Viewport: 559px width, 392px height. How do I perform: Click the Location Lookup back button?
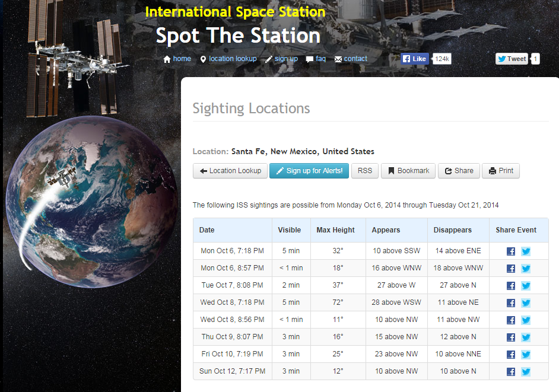(x=230, y=171)
